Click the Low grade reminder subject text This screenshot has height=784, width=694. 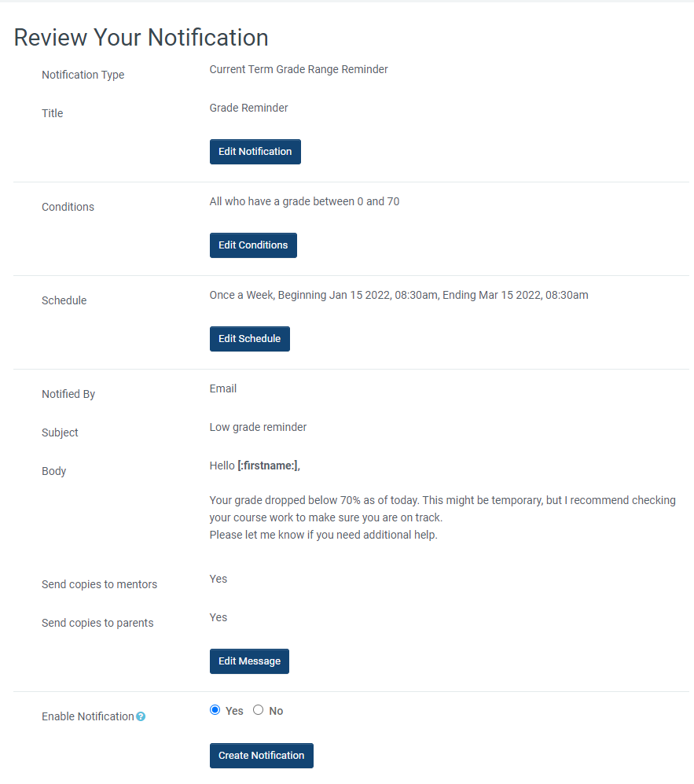coord(258,427)
